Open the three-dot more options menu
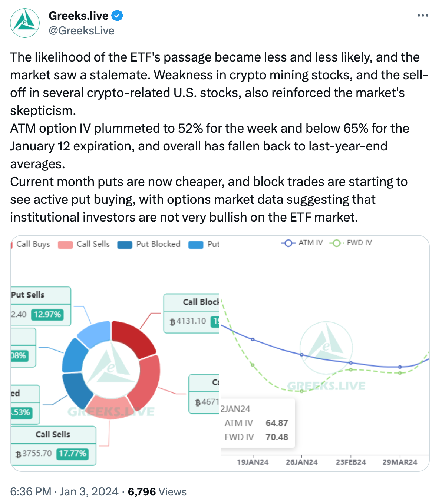 point(423,16)
